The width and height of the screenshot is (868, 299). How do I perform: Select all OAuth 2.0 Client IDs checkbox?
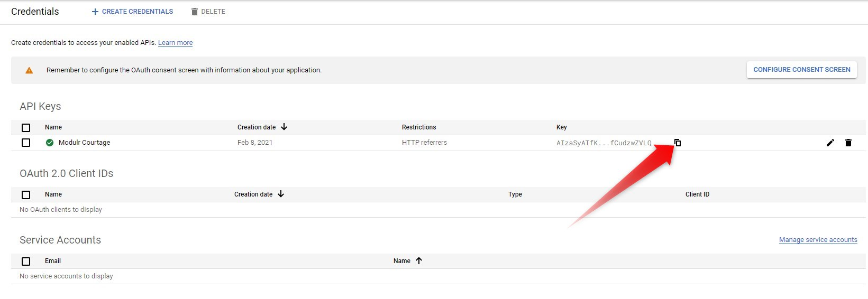[x=26, y=195]
